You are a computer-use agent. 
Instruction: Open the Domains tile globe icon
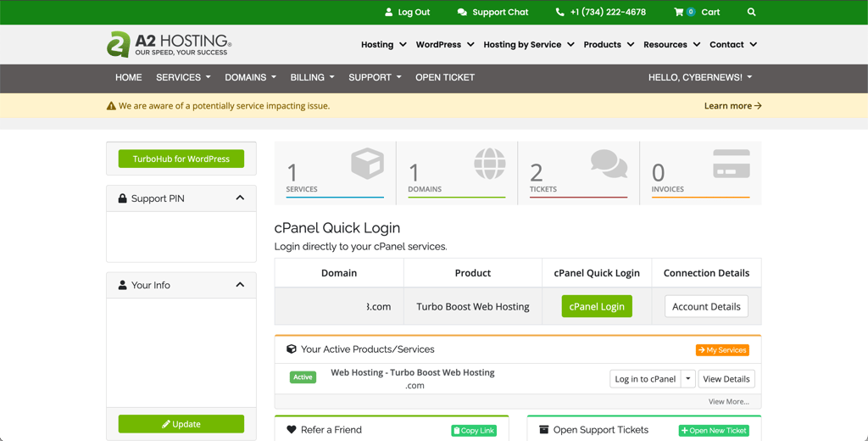(490, 164)
